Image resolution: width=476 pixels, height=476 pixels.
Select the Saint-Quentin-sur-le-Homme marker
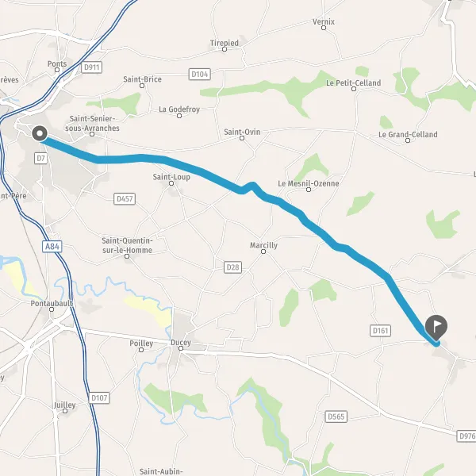click(x=127, y=256)
